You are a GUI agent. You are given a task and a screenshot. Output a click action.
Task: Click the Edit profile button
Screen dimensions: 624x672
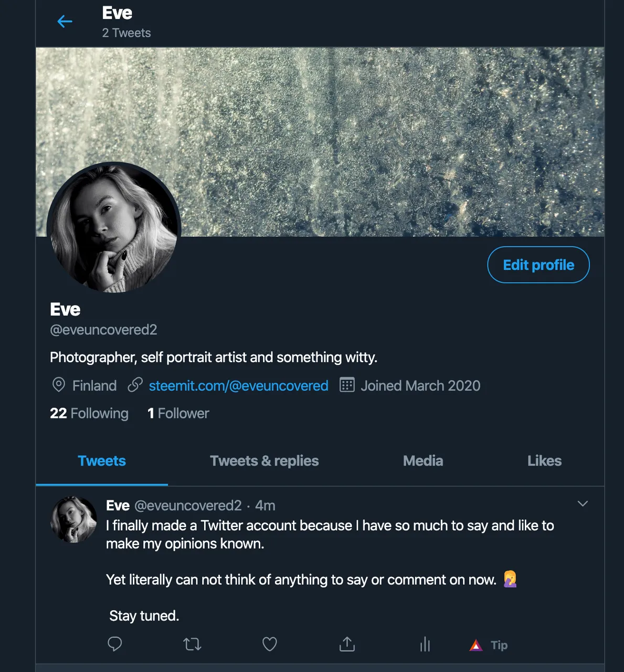pos(538,265)
